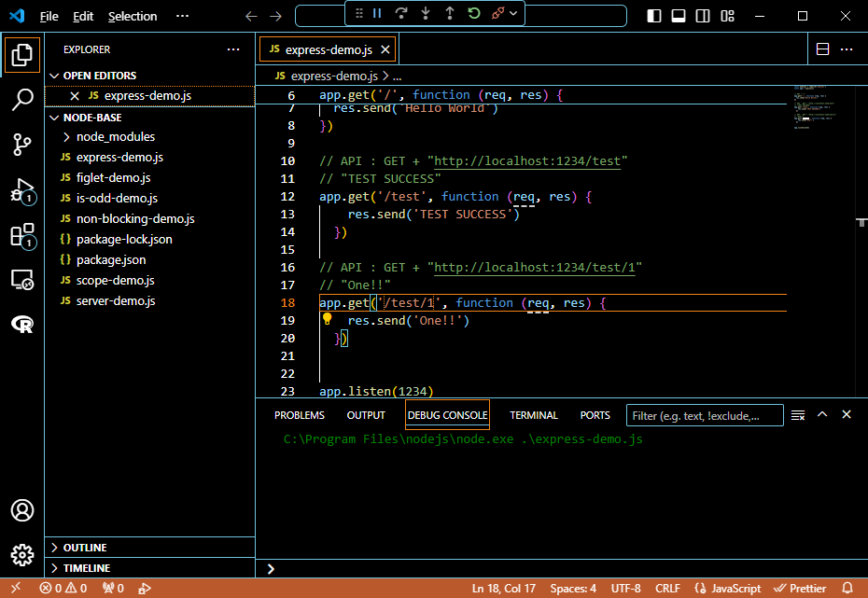Open the Source Control view
Screen dimensions: 868x598
point(22,145)
